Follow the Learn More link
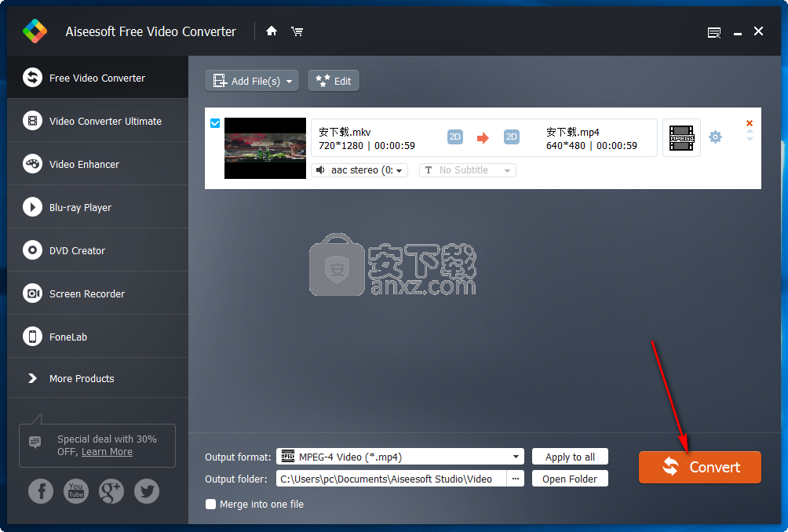 [107, 452]
